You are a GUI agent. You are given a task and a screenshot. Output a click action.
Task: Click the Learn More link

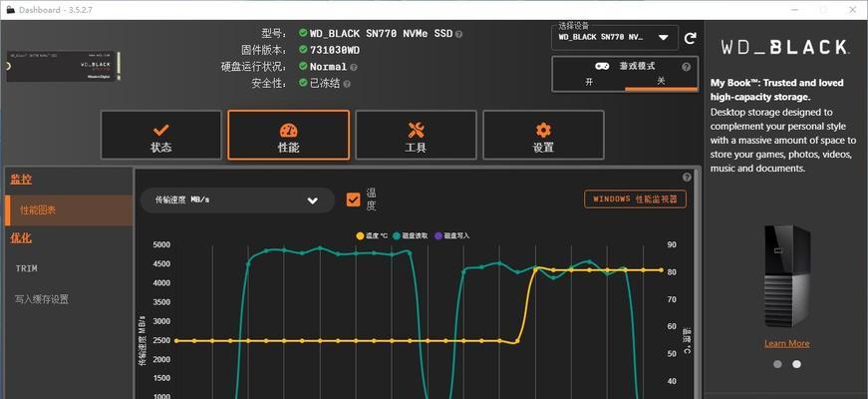point(786,343)
